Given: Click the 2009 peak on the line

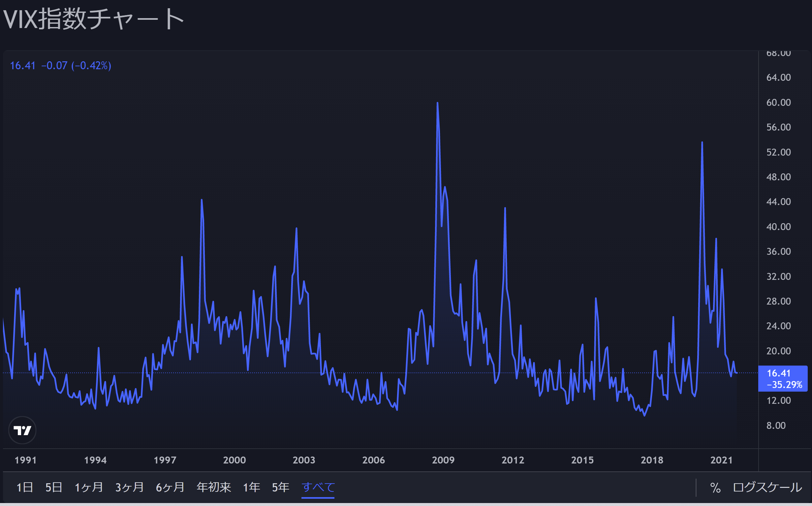Looking at the screenshot, I should click(x=437, y=104).
